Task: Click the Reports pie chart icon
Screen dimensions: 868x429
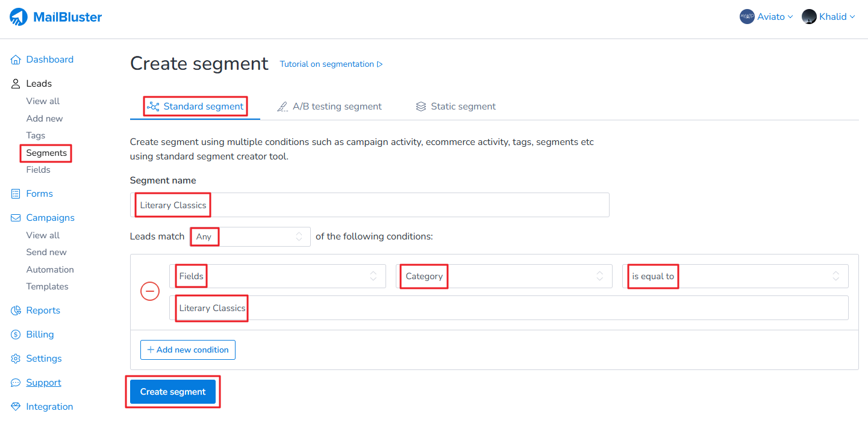Action: coord(16,310)
